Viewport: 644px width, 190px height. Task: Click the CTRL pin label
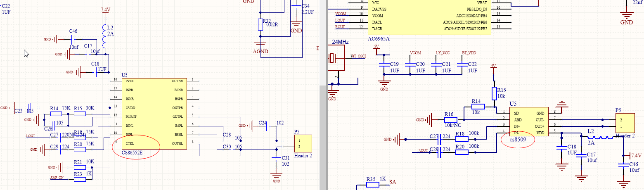pos(130,143)
